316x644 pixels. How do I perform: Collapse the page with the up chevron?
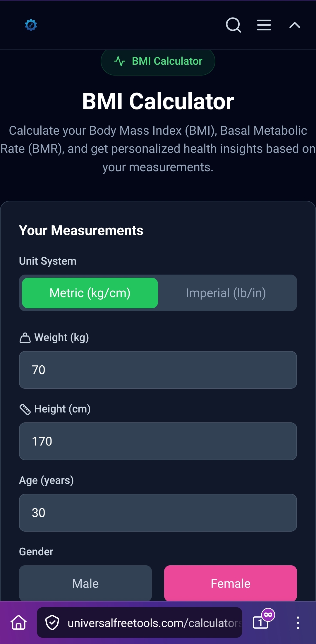294,25
